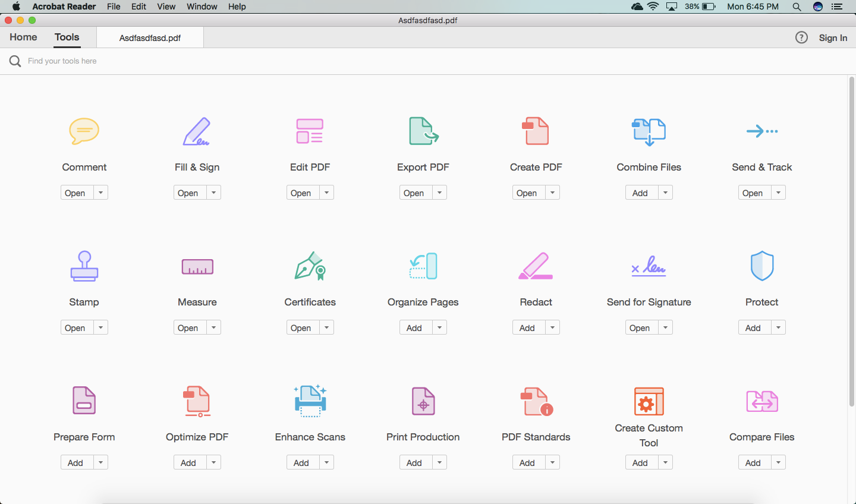
Task: Click the Redact highlighter icon
Action: (x=536, y=266)
